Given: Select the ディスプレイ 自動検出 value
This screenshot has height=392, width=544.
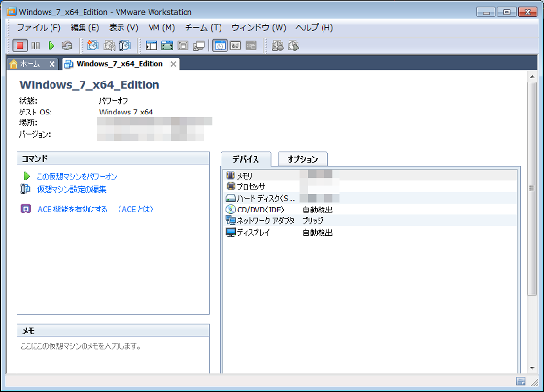Looking at the screenshot, I should point(318,232).
